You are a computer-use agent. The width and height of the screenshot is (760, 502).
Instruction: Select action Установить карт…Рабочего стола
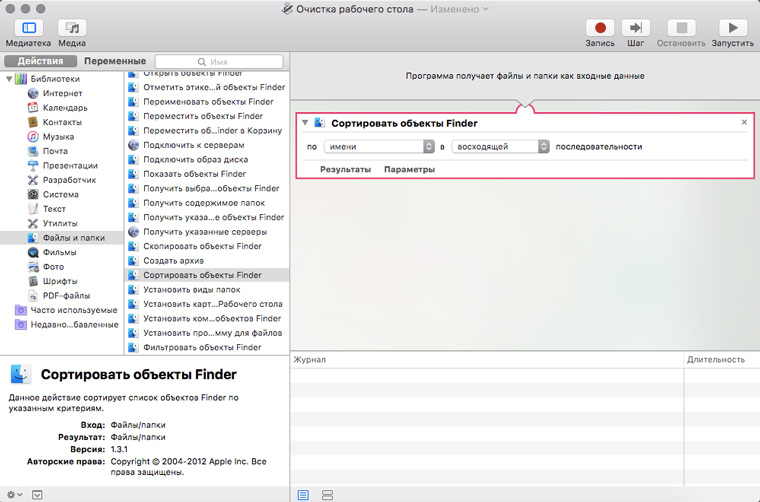207,304
